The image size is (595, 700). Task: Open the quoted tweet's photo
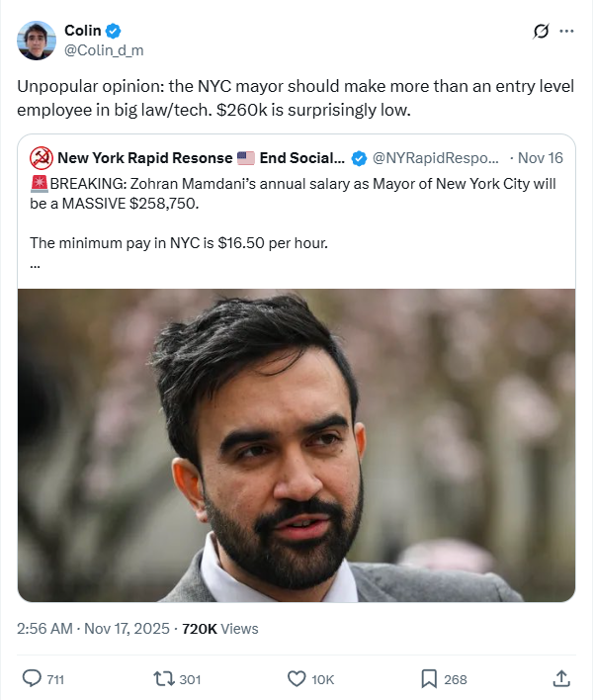tap(296, 445)
